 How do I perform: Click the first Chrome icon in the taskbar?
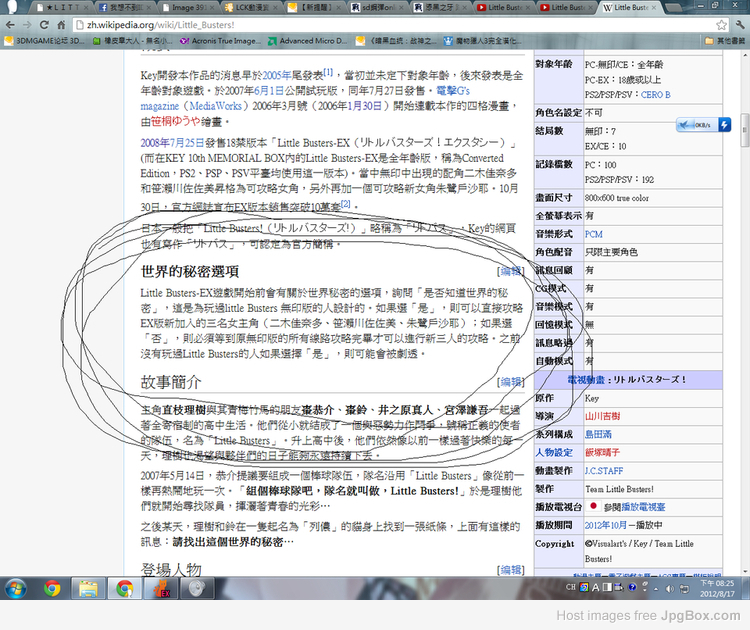51,589
